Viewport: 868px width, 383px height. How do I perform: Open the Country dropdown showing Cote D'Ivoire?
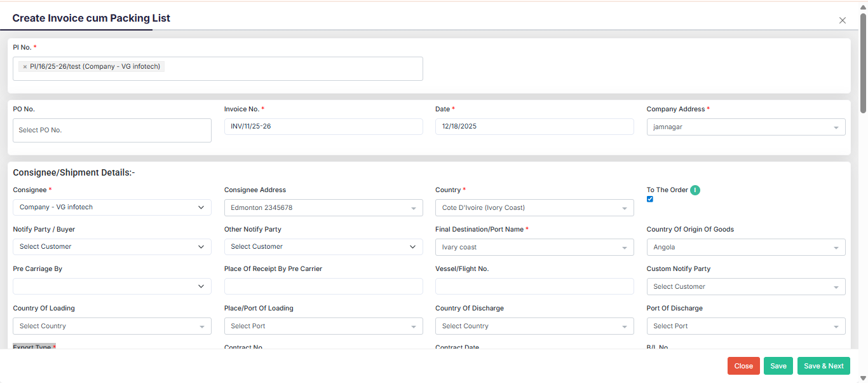[x=534, y=208]
